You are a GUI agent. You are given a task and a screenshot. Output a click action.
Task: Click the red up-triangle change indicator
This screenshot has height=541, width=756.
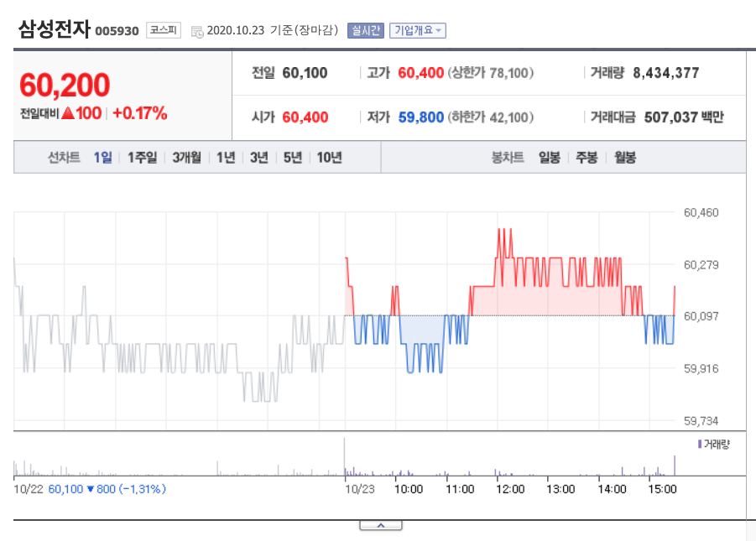click(68, 113)
